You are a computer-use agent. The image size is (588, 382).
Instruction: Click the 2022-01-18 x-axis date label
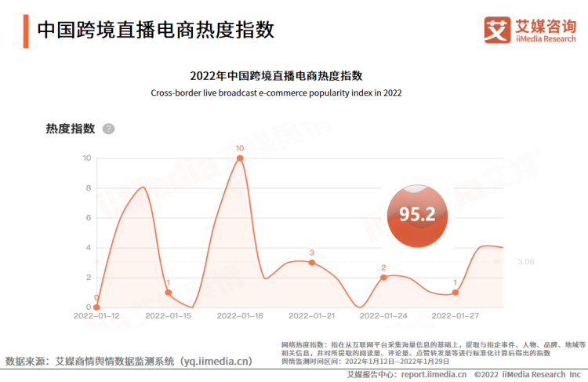pos(240,315)
